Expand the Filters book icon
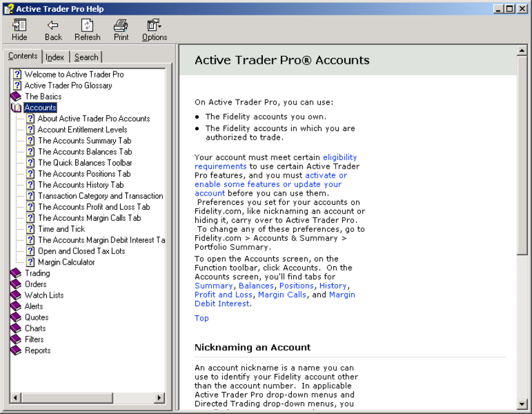 [x=16, y=339]
